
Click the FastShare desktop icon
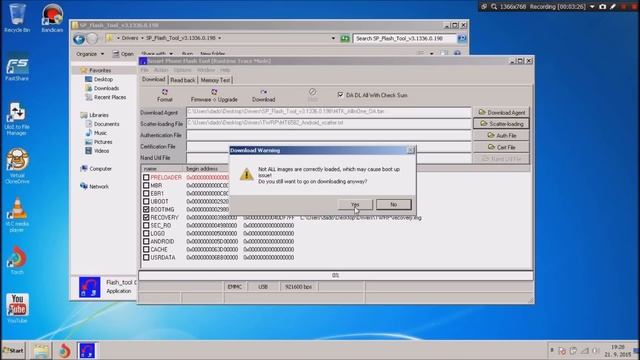(x=17, y=67)
